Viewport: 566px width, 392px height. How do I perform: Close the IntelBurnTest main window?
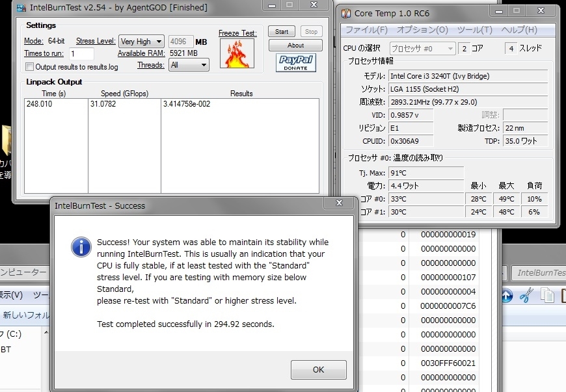314,5
